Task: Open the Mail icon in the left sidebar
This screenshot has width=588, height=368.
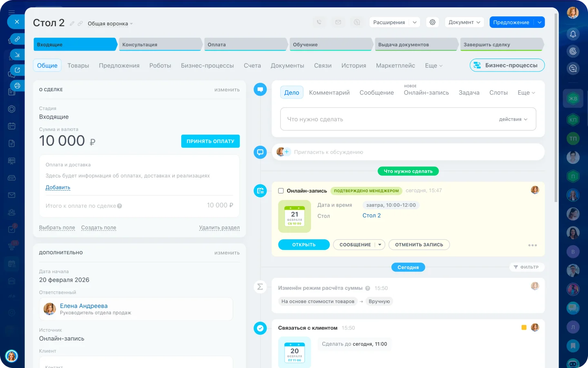Action: tap(11, 195)
